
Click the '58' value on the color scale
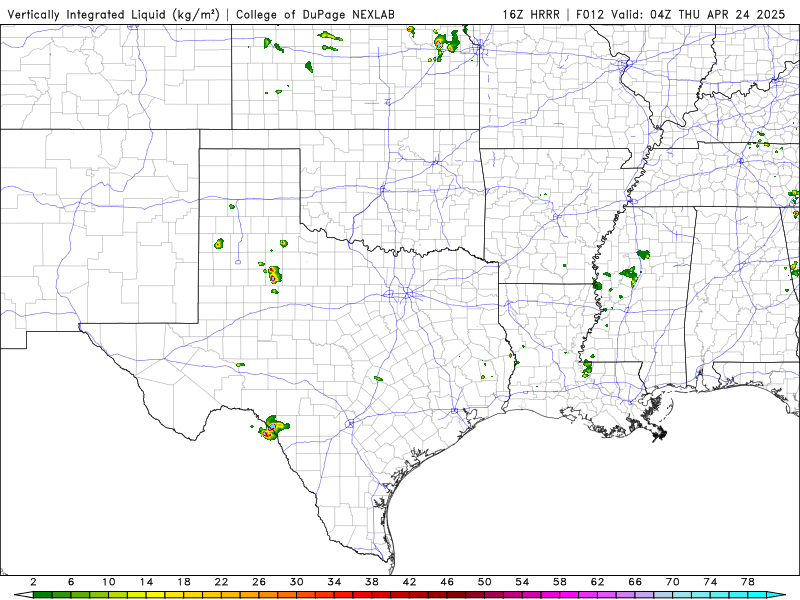(x=560, y=582)
